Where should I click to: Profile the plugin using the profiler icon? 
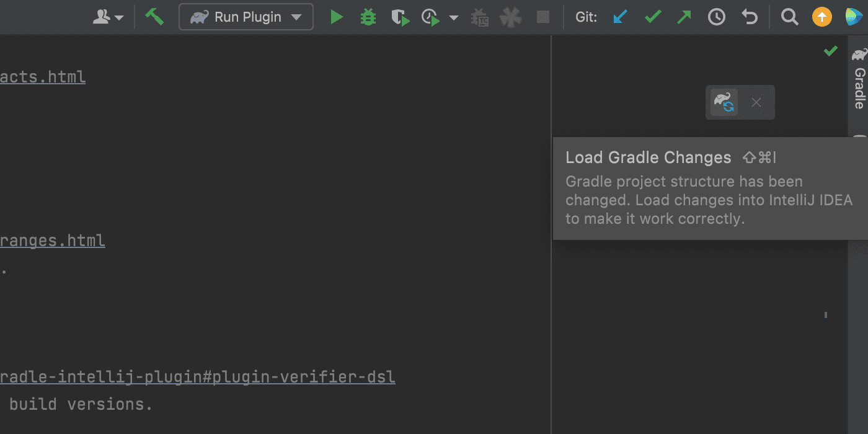[432, 17]
